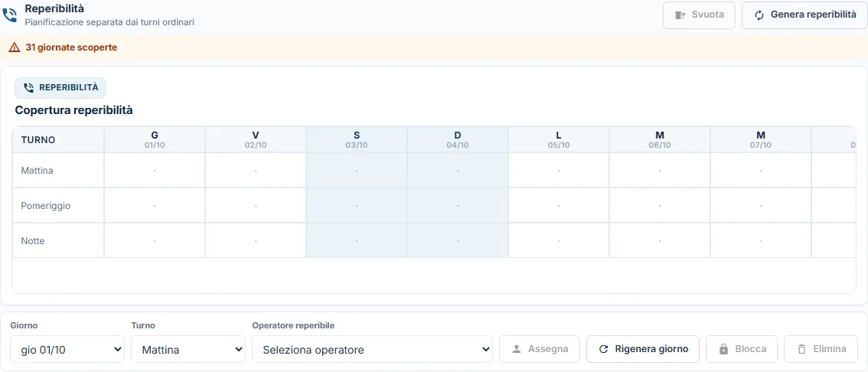Select the Notte cell for 06/10
868x372 pixels.
(660, 241)
